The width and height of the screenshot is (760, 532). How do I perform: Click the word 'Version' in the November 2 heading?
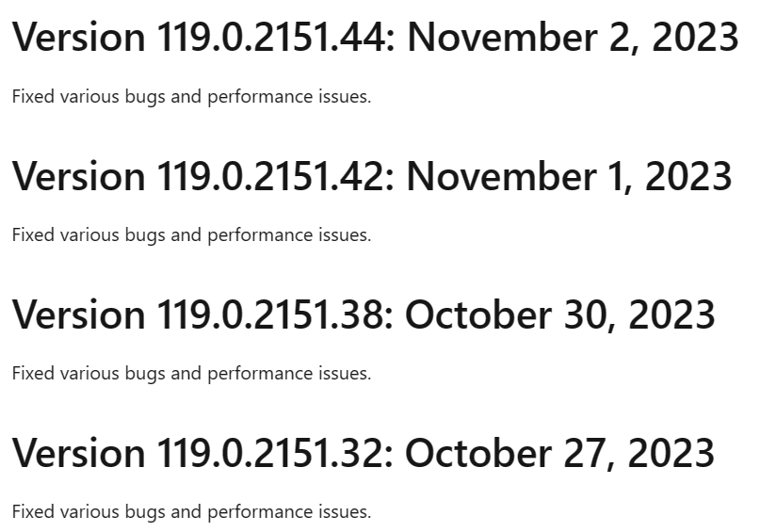(78, 38)
